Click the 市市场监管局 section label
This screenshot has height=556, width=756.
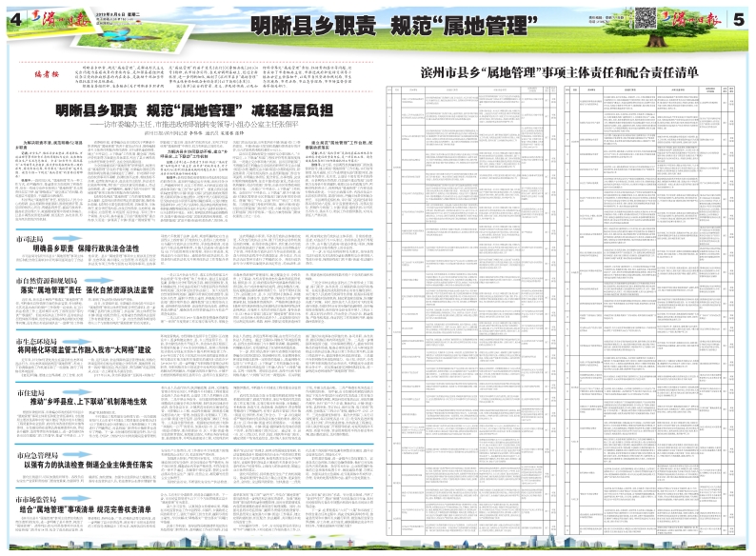[x=36, y=499]
